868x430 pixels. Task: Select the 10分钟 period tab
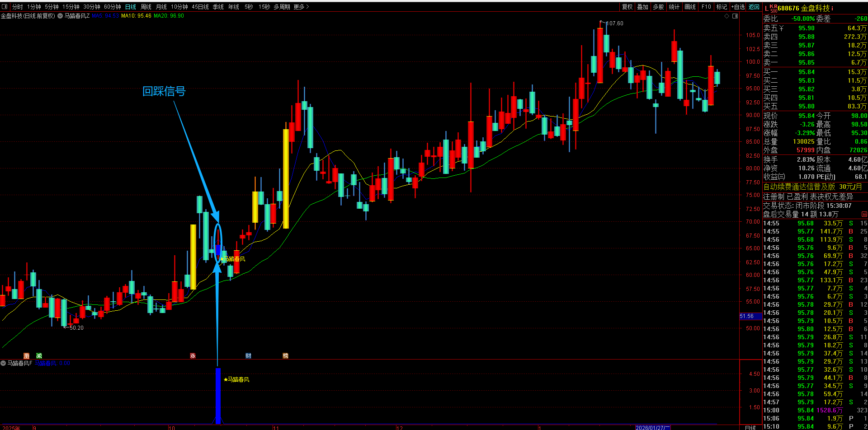pyautogui.click(x=179, y=7)
